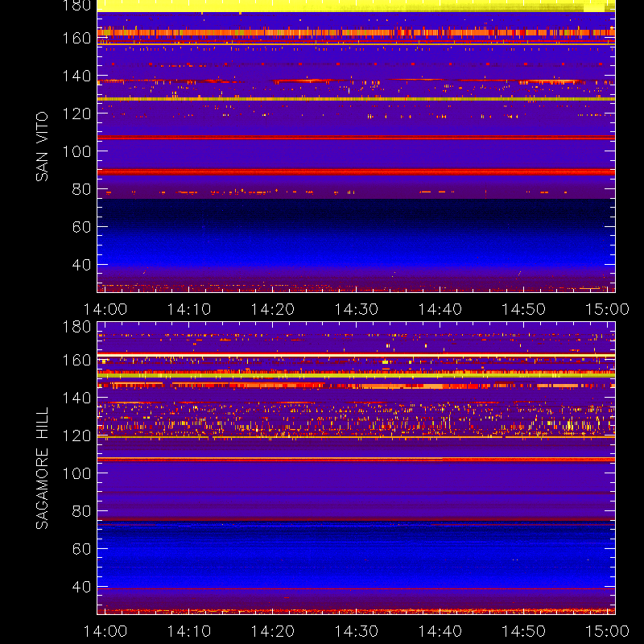Screen dimensions: 644x644
Task: Select the 60 label on San Vito axis
Action: coord(81,227)
